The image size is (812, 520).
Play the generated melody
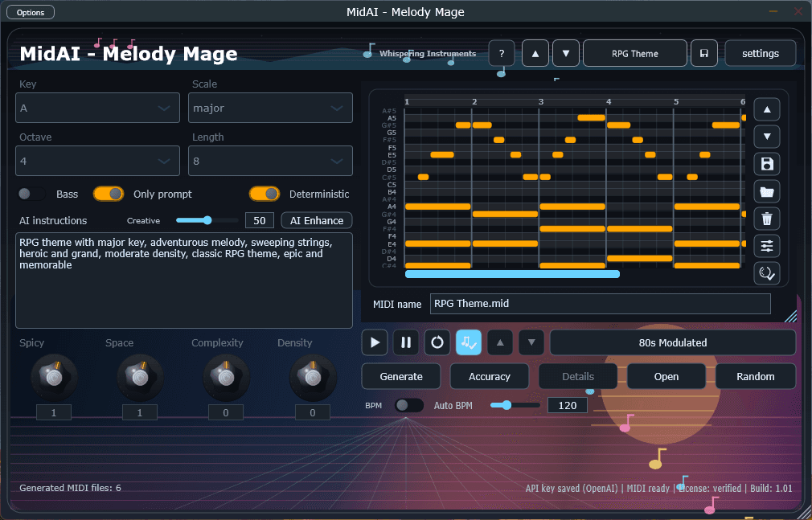(375, 342)
